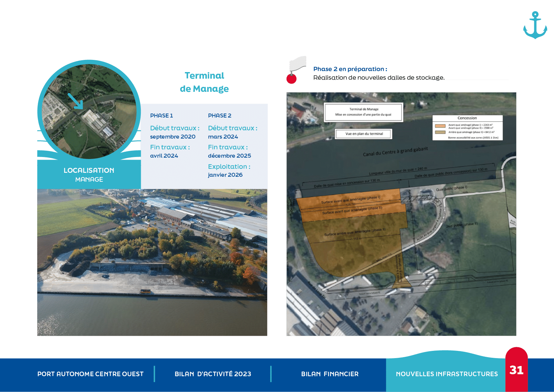Open the Port Autonome Centre Ouest section
Screen dimensions: 554x392
[x=90, y=374]
